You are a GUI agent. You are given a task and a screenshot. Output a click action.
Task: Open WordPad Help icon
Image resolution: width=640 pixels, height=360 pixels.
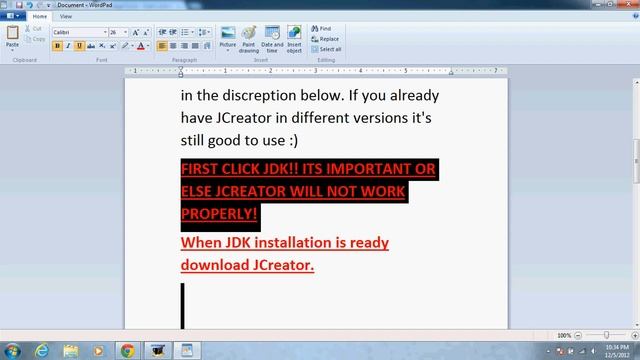pyautogui.click(x=635, y=16)
